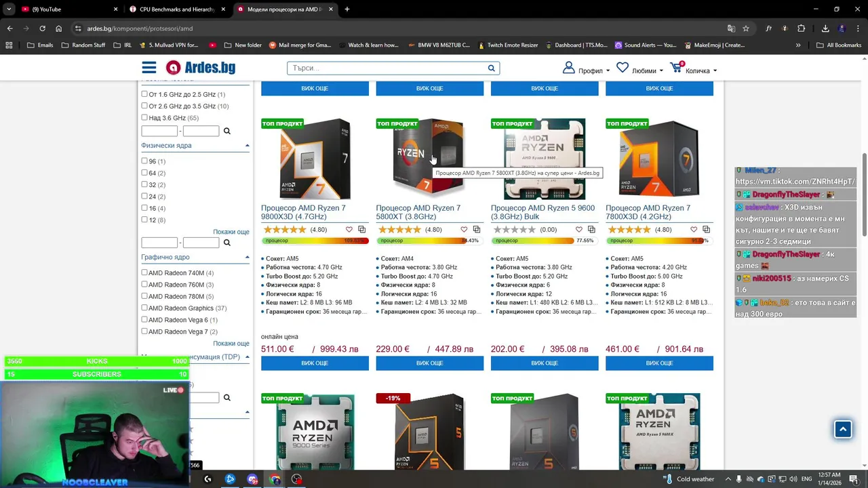Check the 'От 1.6 GHz до 2.5 GHz' filter
This screenshot has width=868, height=488.
pyautogui.click(x=144, y=94)
